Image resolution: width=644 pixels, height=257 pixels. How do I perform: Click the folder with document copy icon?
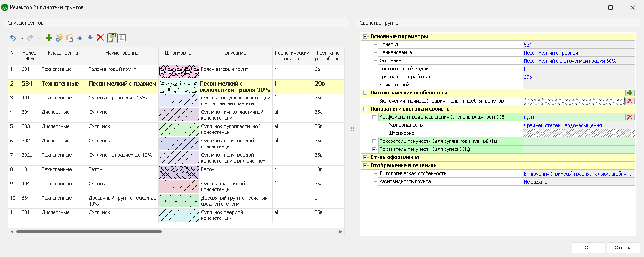coord(69,38)
